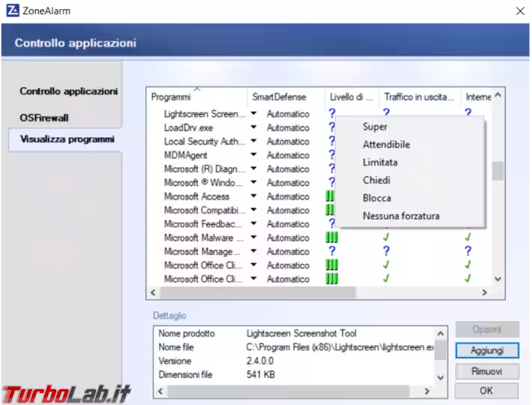The height and width of the screenshot is (405, 532).
Task: Click Dettaglio panel scroll-up arrow
Action: click(x=440, y=333)
